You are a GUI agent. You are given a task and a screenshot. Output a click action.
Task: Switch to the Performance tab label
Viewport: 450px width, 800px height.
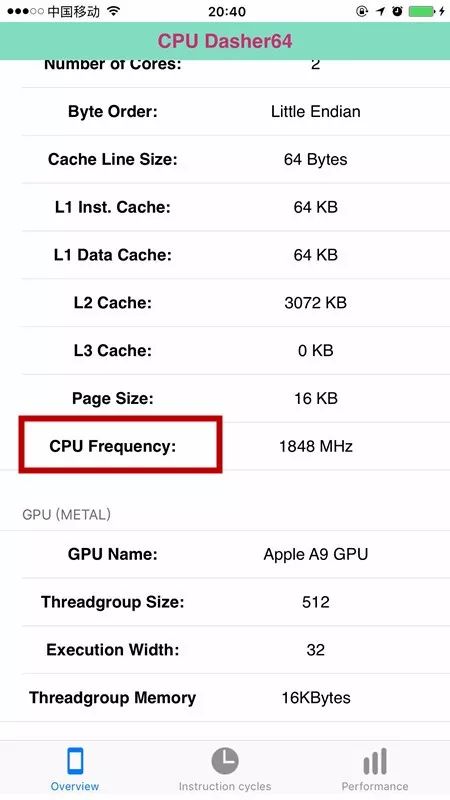pos(375,786)
